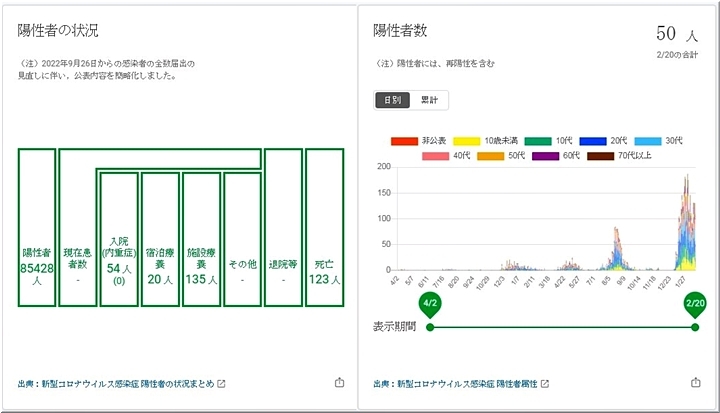Toggle 10代 green legend swatch
This screenshot has width=720, height=413.
tap(540, 141)
